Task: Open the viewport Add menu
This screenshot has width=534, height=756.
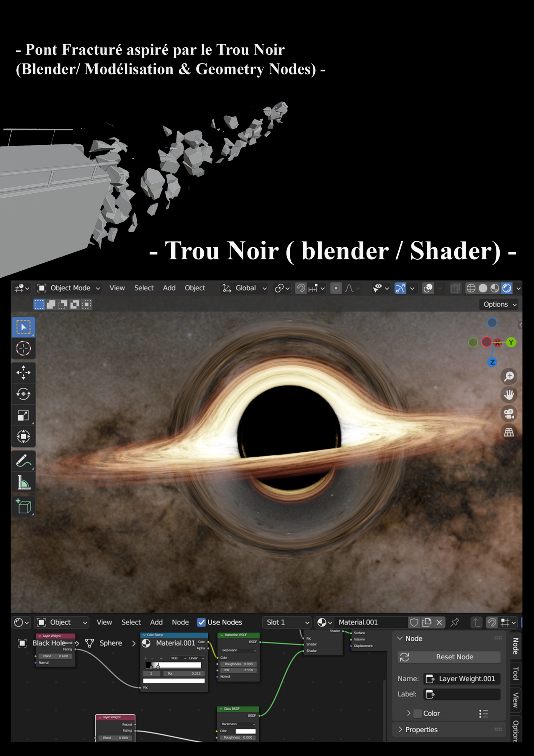Action: pos(169,288)
